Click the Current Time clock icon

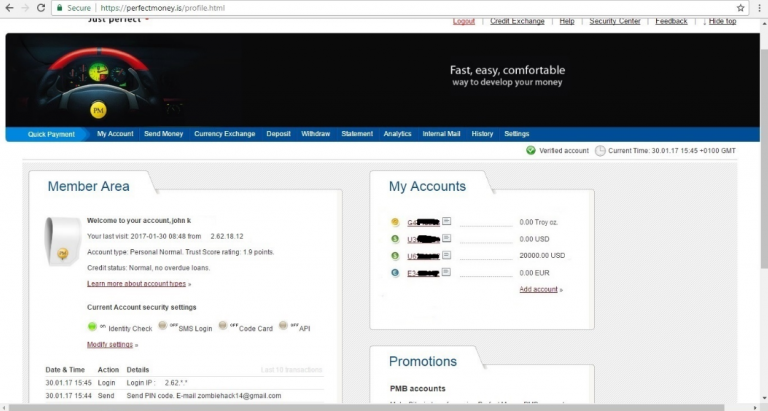coord(600,151)
